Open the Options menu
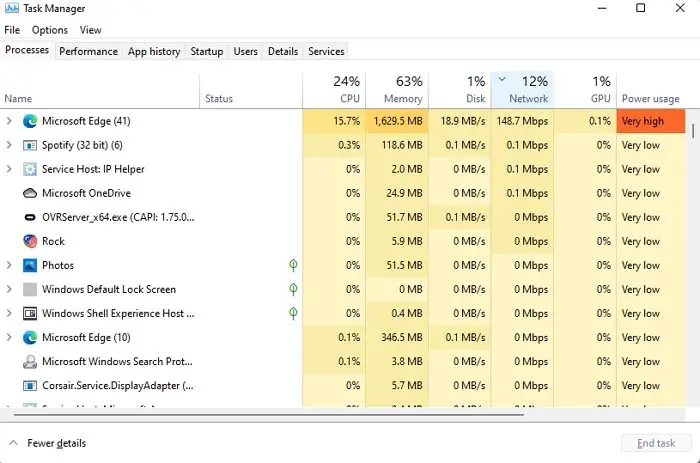 pos(50,30)
